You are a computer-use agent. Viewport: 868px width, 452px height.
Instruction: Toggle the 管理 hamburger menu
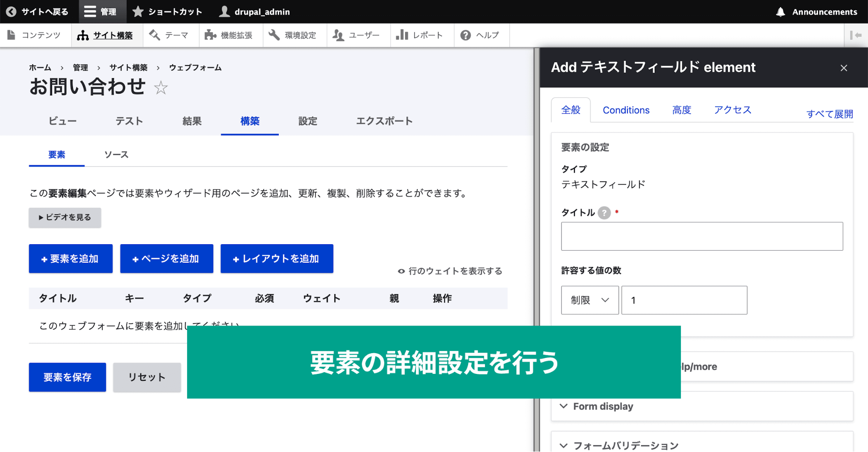[100, 12]
